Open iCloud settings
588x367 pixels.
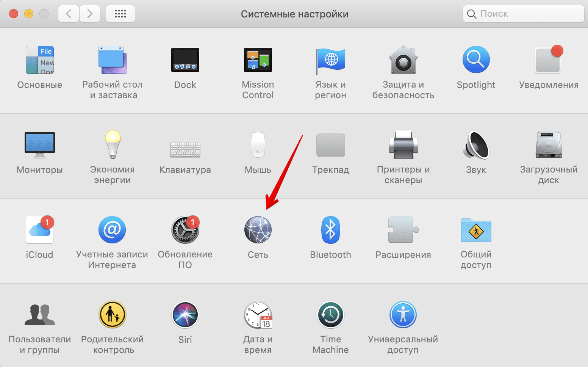point(39,229)
